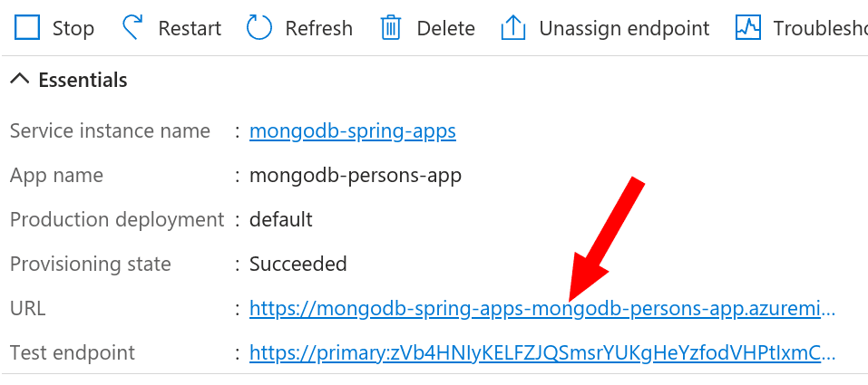Click the Delete trash can icon
868x385 pixels.
click(391, 28)
